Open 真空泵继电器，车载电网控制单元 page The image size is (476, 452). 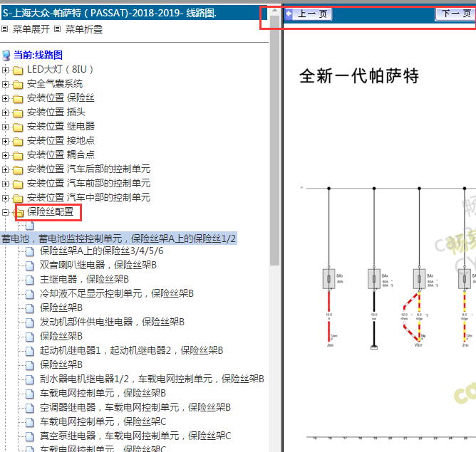pos(135,436)
